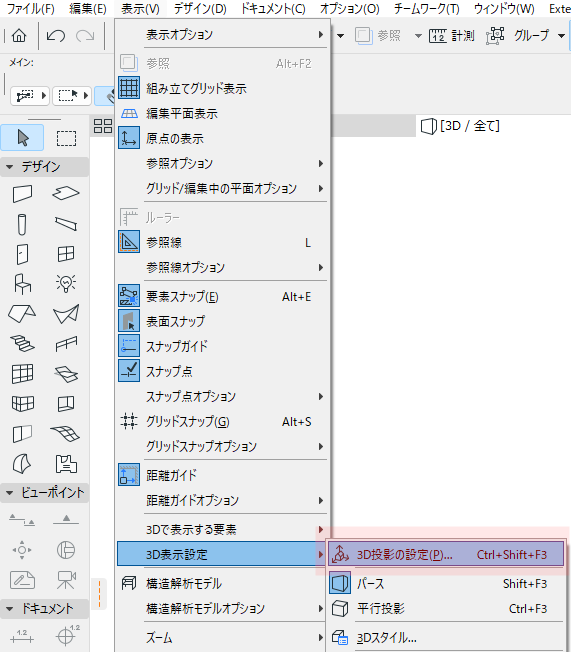Toggle 組み立てグリッド表示 in the menu
Viewport: 571px width, 652px height.
[223, 88]
